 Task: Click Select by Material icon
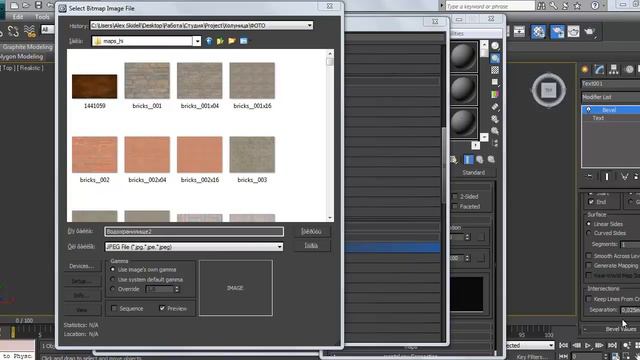(x=495, y=131)
